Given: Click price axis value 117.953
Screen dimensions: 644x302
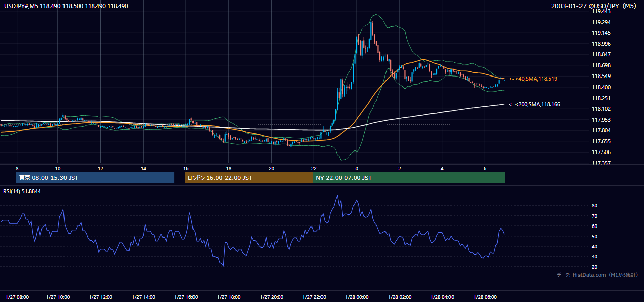Looking at the screenshot, I should (x=602, y=120).
